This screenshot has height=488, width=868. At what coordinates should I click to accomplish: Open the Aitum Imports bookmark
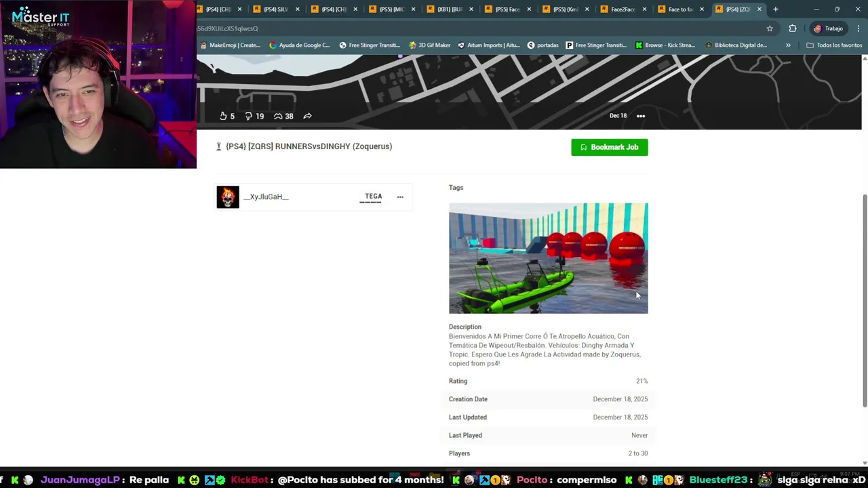click(x=488, y=45)
